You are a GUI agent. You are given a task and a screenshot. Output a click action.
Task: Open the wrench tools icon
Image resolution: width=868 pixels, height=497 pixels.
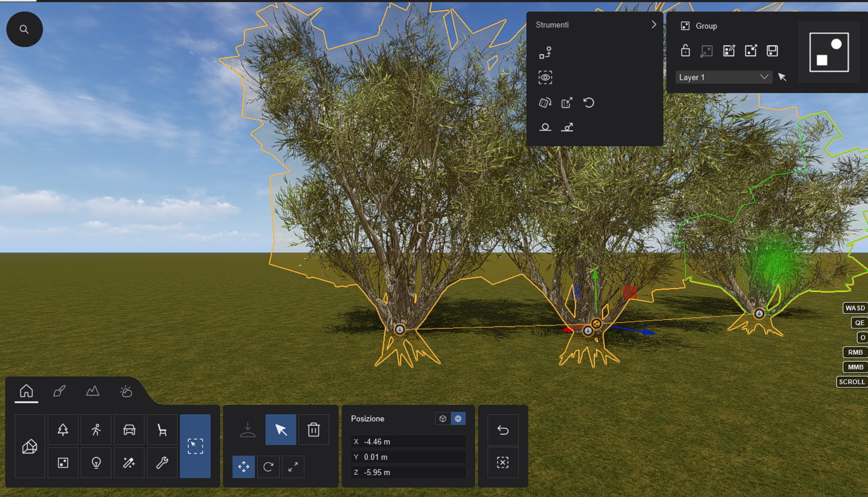pyautogui.click(x=162, y=463)
